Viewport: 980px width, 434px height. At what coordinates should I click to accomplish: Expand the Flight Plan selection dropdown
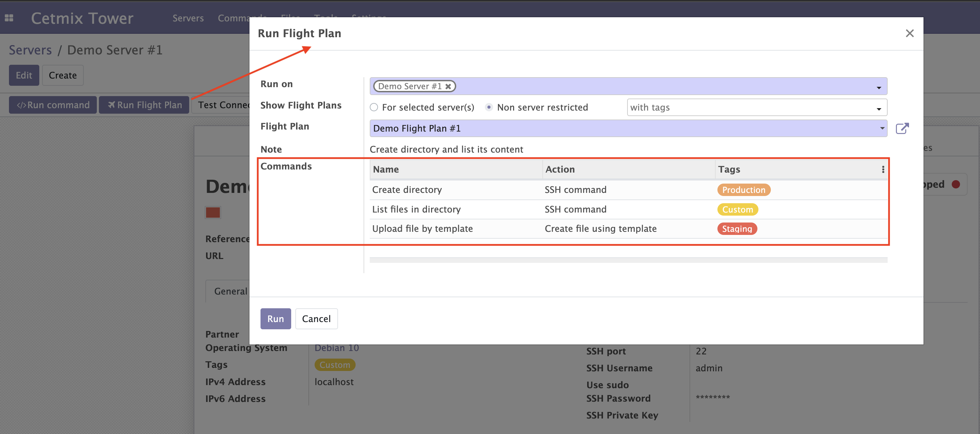click(881, 128)
